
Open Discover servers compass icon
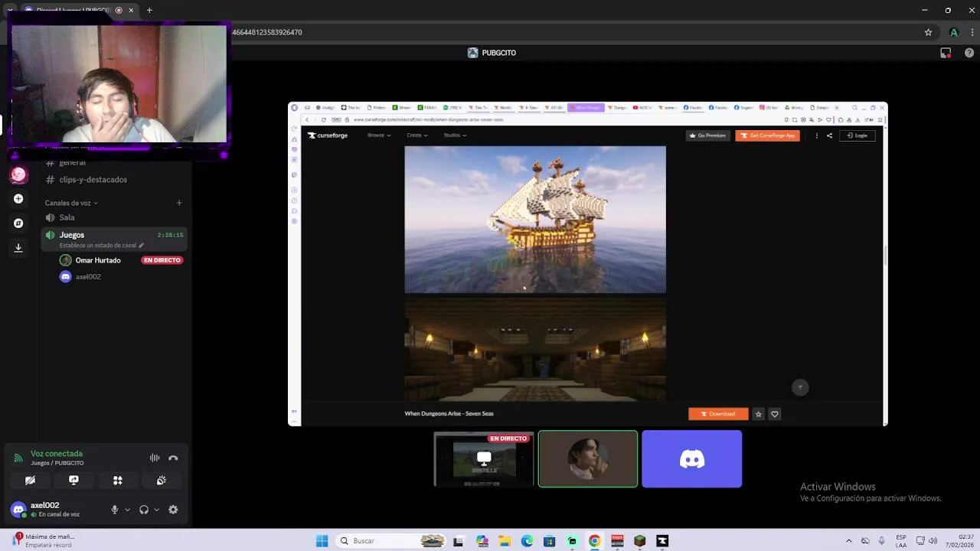coord(18,223)
